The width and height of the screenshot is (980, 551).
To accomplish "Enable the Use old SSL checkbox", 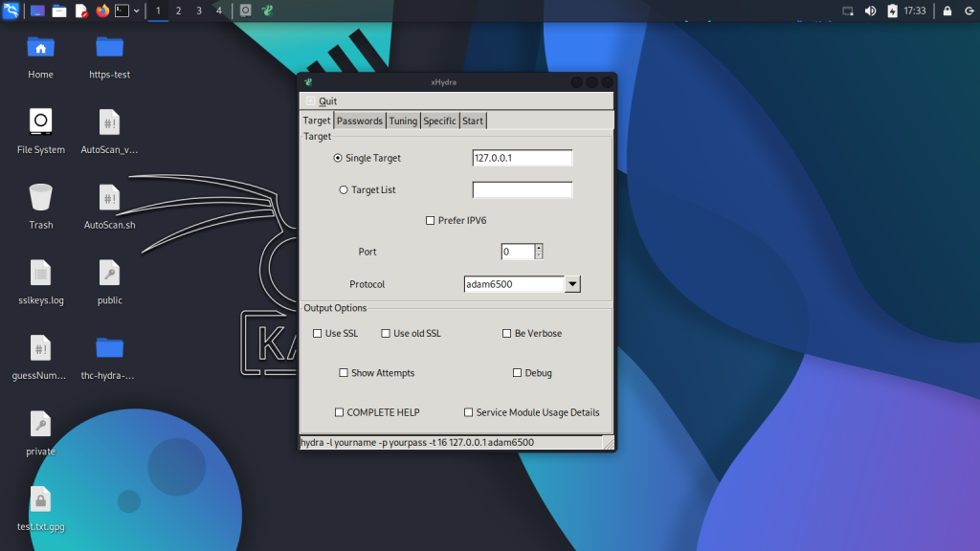I will point(386,334).
